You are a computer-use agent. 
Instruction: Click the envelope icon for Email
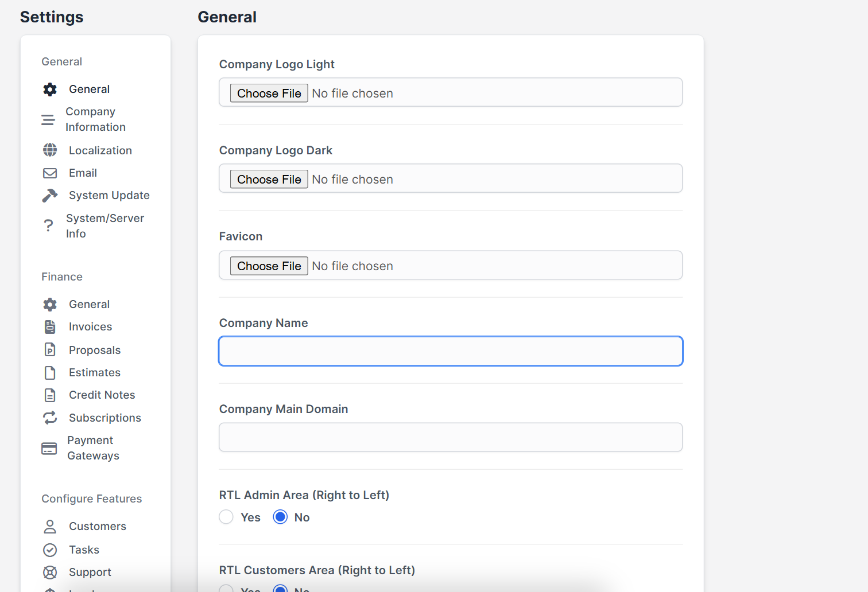[x=50, y=173]
